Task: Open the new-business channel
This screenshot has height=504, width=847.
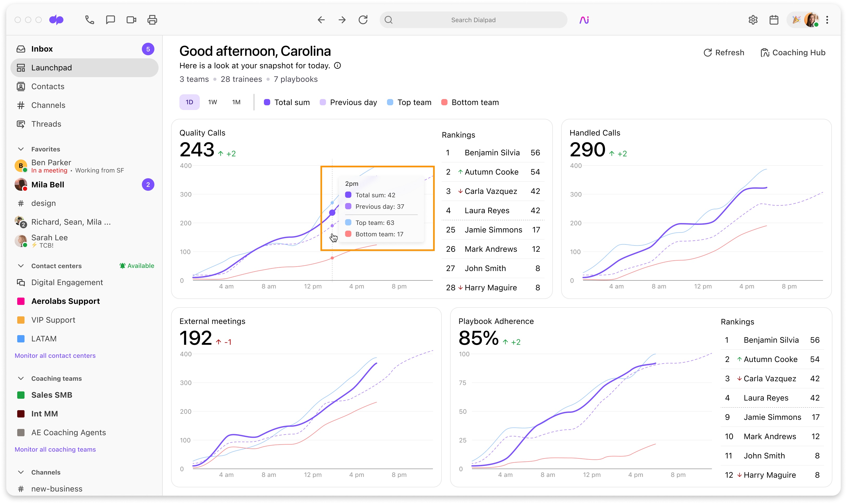Action: (84, 489)
